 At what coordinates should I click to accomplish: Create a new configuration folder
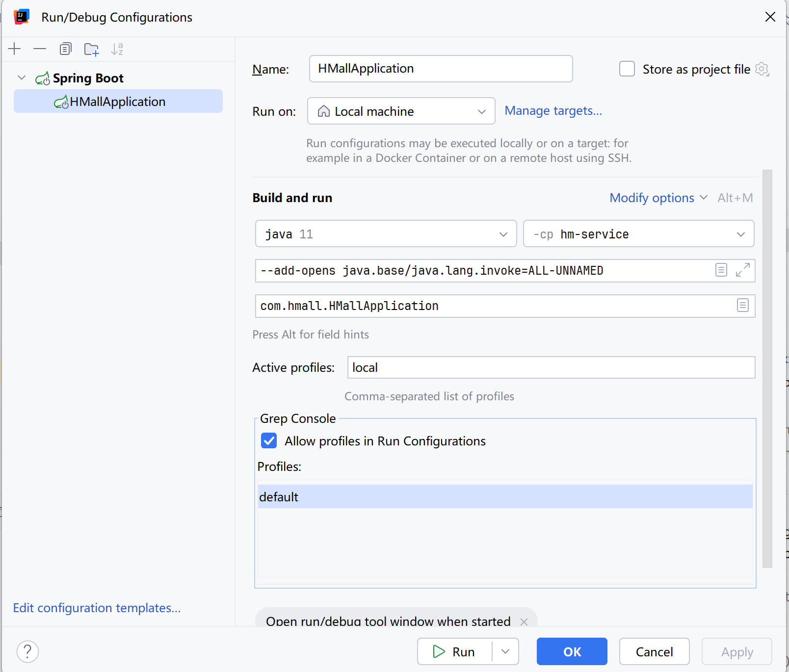[91, 49]
